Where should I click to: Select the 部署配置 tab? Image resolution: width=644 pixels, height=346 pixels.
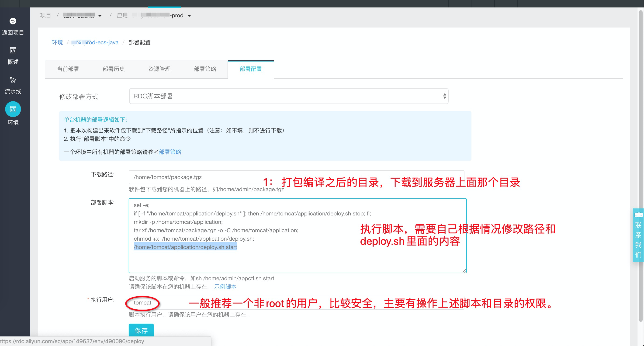251,69
